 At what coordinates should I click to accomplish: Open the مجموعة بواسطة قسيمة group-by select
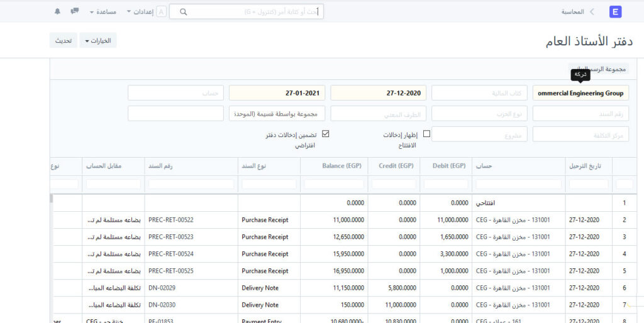[x=277, y=114]
